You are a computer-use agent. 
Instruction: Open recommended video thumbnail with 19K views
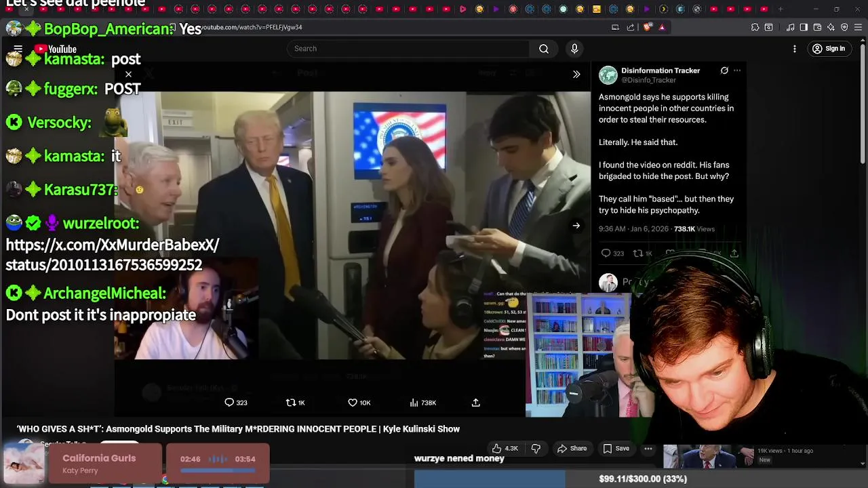click(709, 457)
